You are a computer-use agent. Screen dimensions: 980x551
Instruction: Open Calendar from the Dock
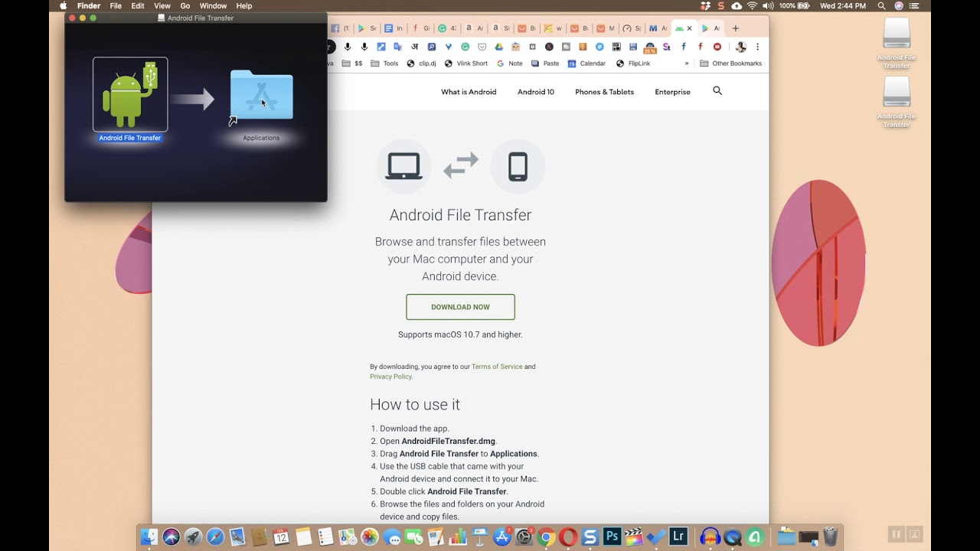[281, 537]
